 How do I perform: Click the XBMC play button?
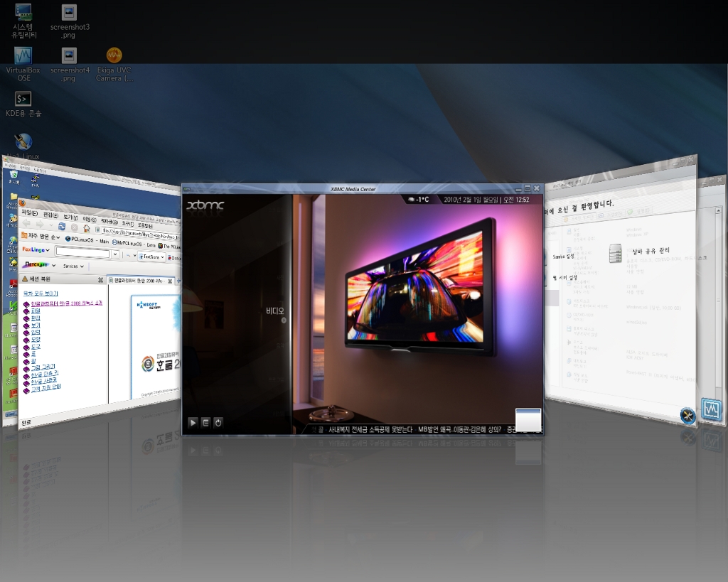point(193,422)
